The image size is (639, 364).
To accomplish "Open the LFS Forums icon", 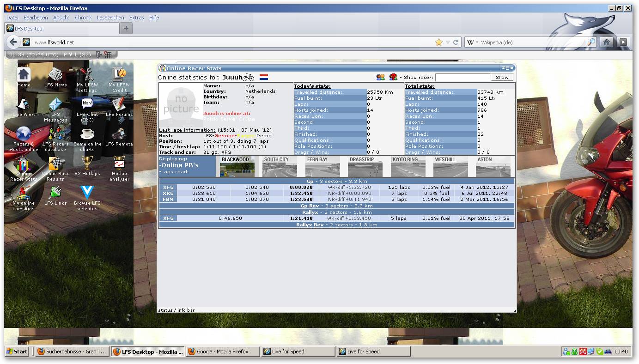I will (x=119, y=104).
